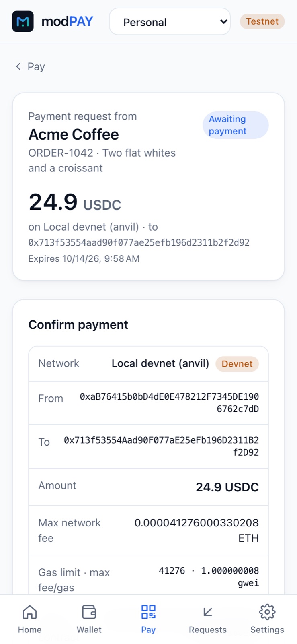Click the Devnet network badge
This screenshot has width=297, height=644.
point(237,364)
